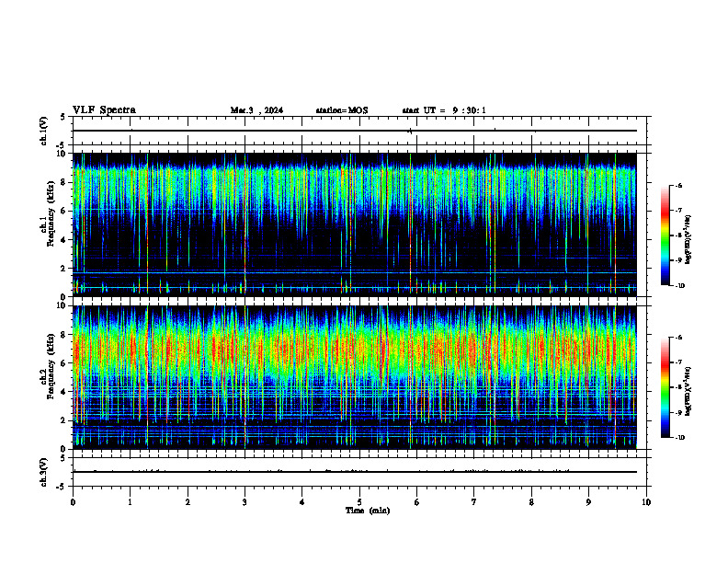Select the ch.1 "Frequency (kHz)" axis label

(52, 214)
